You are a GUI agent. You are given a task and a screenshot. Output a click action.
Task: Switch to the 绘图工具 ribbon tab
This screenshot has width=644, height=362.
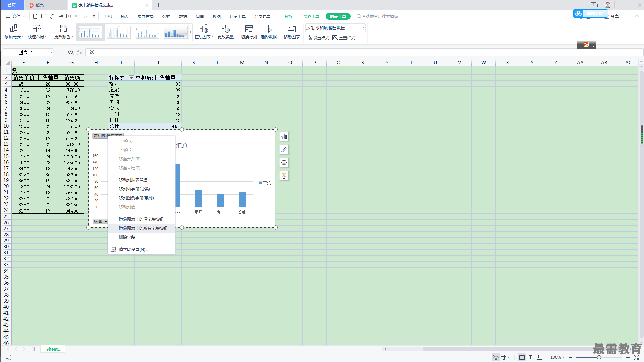[x=311, y=17]
